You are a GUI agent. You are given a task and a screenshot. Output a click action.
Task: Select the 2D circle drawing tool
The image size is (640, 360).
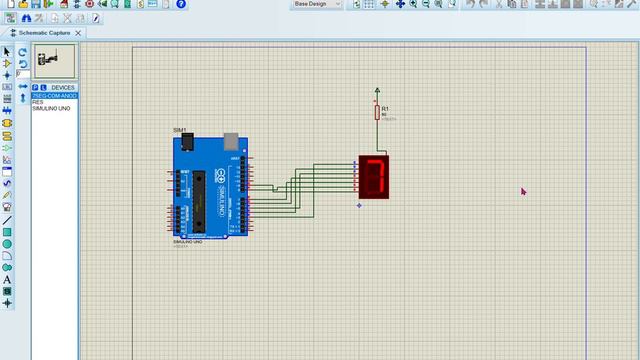tap(7, 244)
